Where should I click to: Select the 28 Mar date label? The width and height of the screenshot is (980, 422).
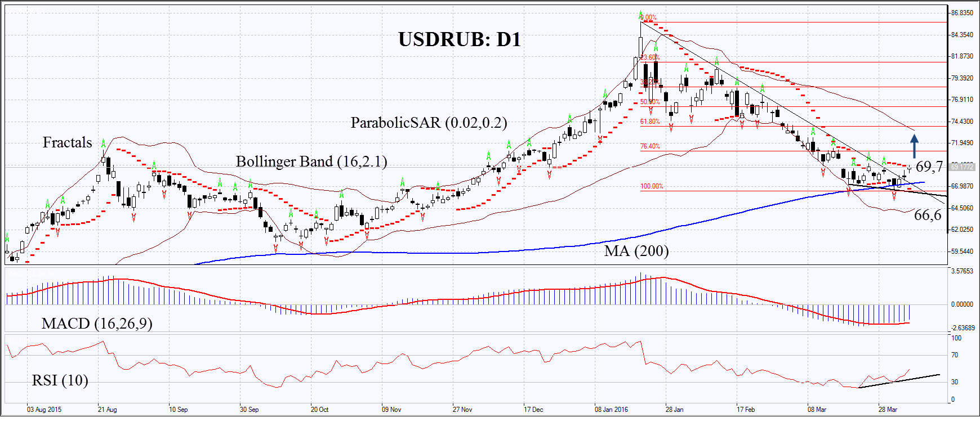click(x=888, y=410)
